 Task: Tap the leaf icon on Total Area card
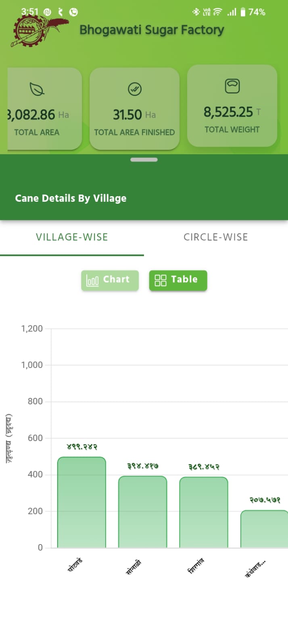tap(37, 89)
